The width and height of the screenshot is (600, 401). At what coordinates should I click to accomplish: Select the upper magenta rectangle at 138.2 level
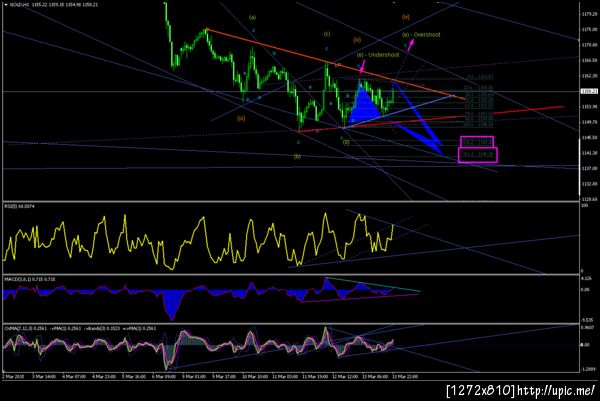(477, 142)
